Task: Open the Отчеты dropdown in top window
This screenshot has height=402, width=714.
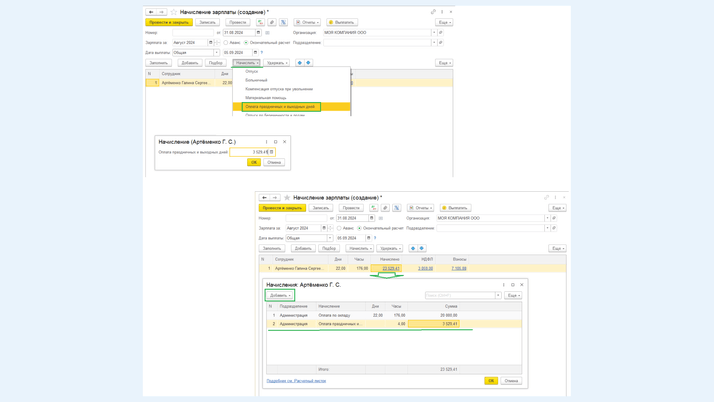Action: pos(306,22)
